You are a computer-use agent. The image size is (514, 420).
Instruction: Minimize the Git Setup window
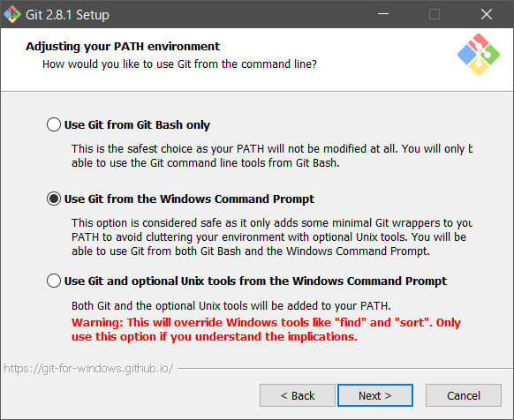pos(383,14)
